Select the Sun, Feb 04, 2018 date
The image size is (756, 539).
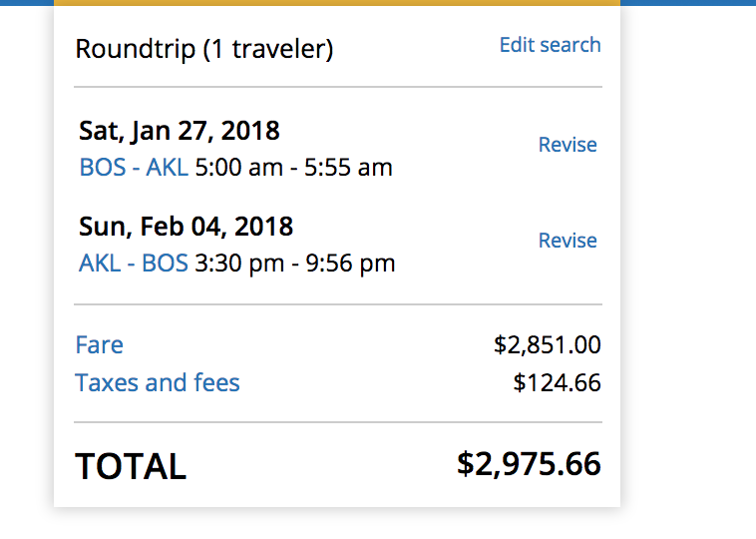[186, 227]
